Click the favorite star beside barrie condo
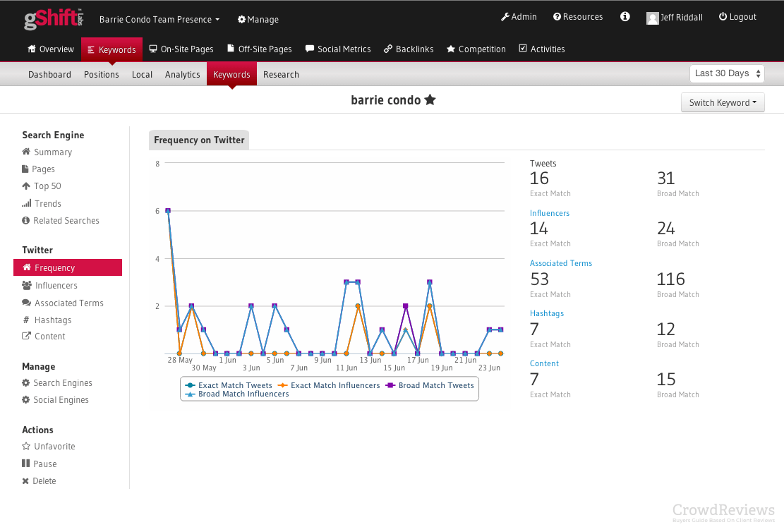The image size is (784, 532). (x=430, y=100)
